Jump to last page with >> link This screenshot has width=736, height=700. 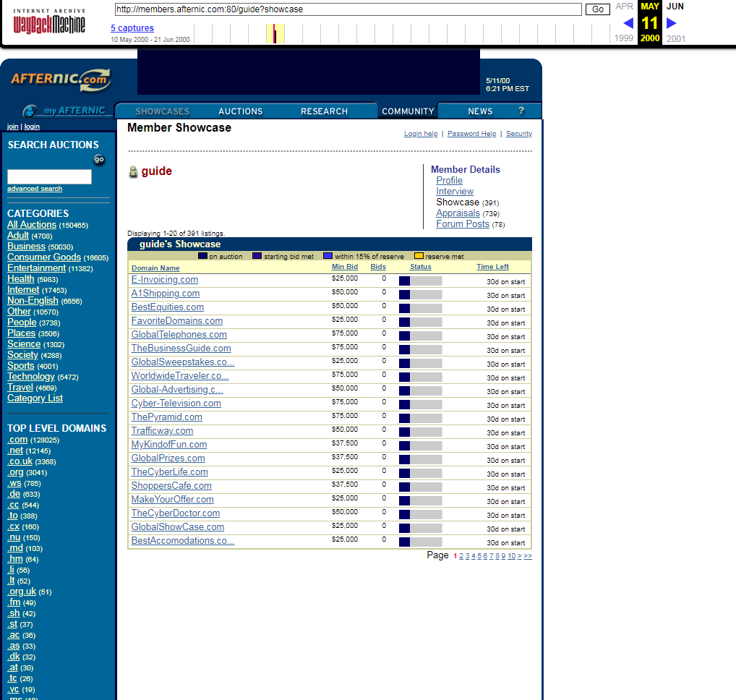(528, 556)
